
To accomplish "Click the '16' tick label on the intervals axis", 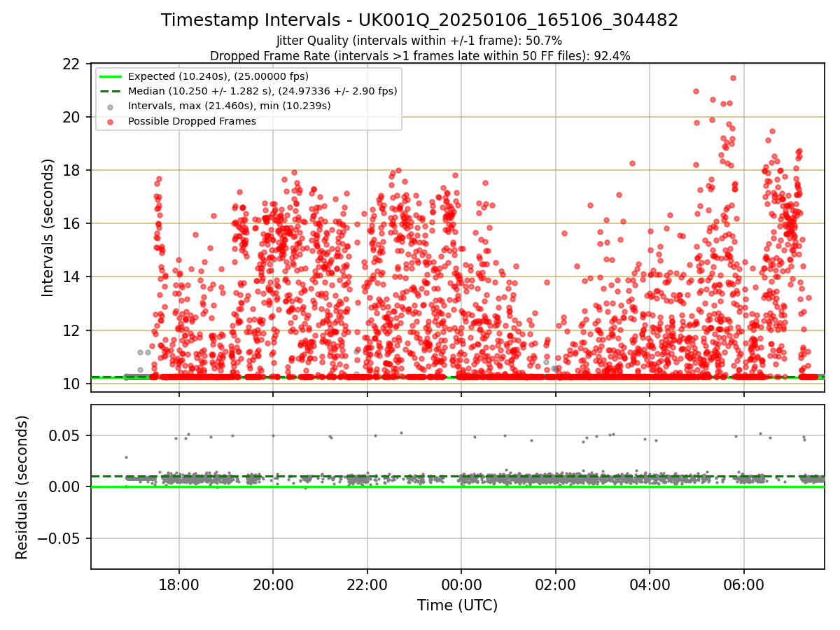I will (73, 223).
